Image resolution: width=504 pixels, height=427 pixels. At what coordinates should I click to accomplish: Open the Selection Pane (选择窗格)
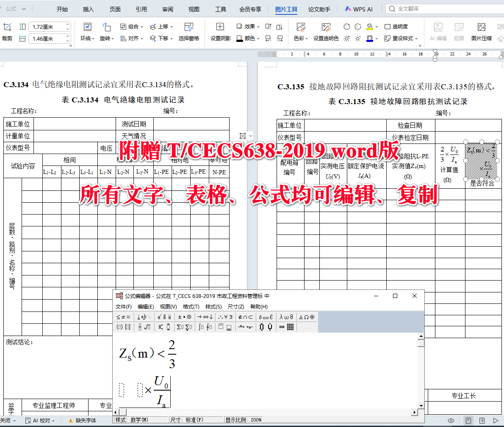click(188, 32)
